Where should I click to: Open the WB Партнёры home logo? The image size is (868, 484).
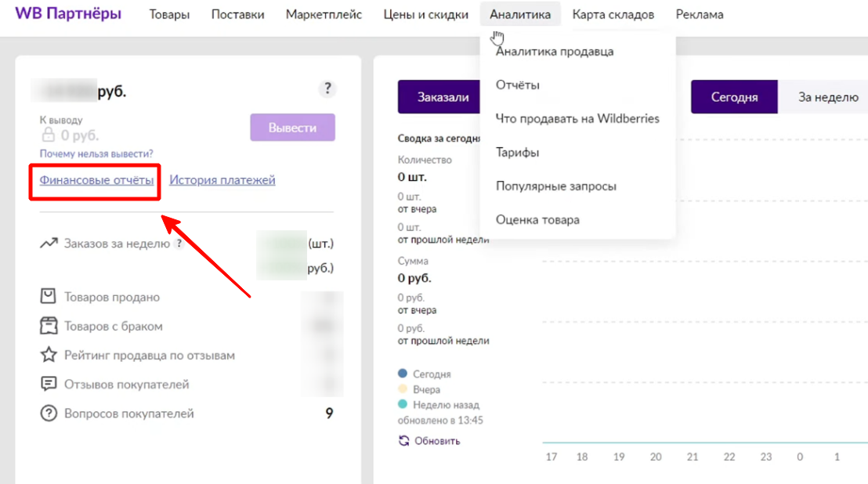coord(68,13)
